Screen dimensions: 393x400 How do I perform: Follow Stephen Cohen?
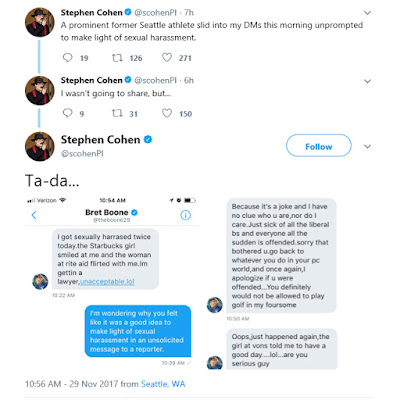[319, 146]
